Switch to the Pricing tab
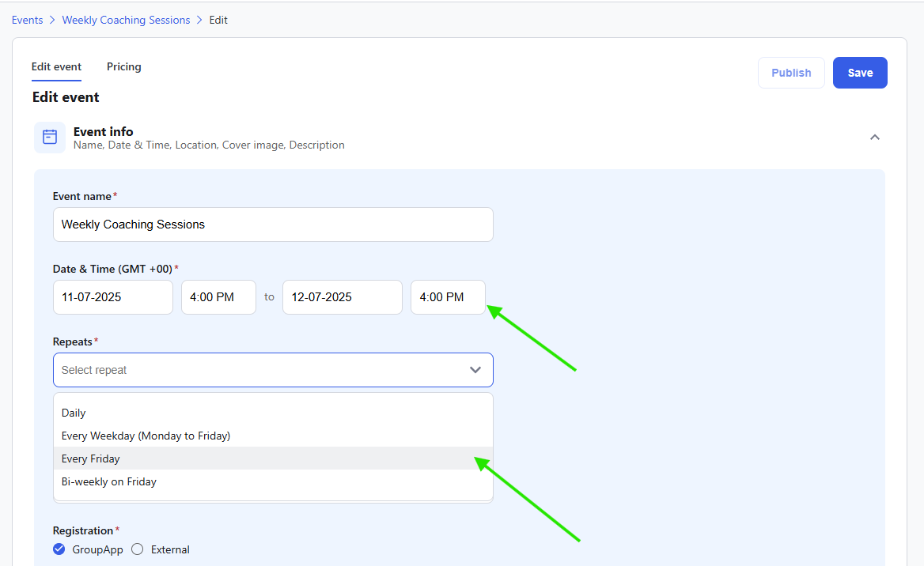Viewport: 924px width, 566px height. tap(123, 66)
